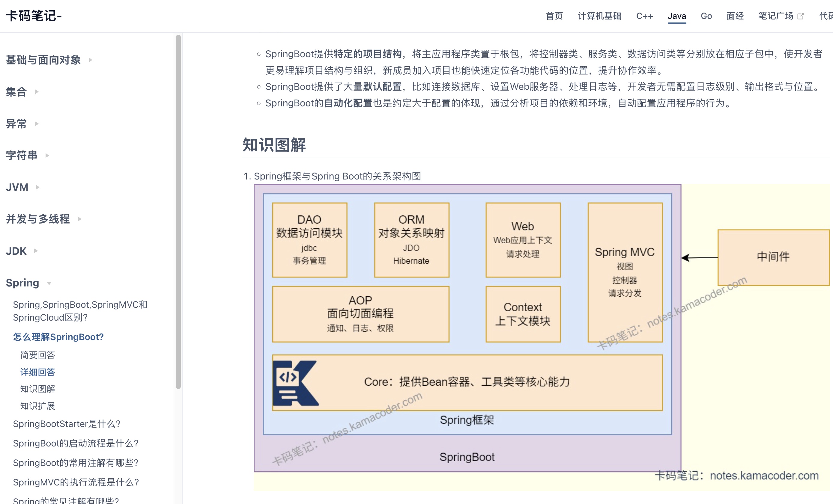Jump to 知识扩展 sub-section
833x504 pixels.
click(37, 406)
